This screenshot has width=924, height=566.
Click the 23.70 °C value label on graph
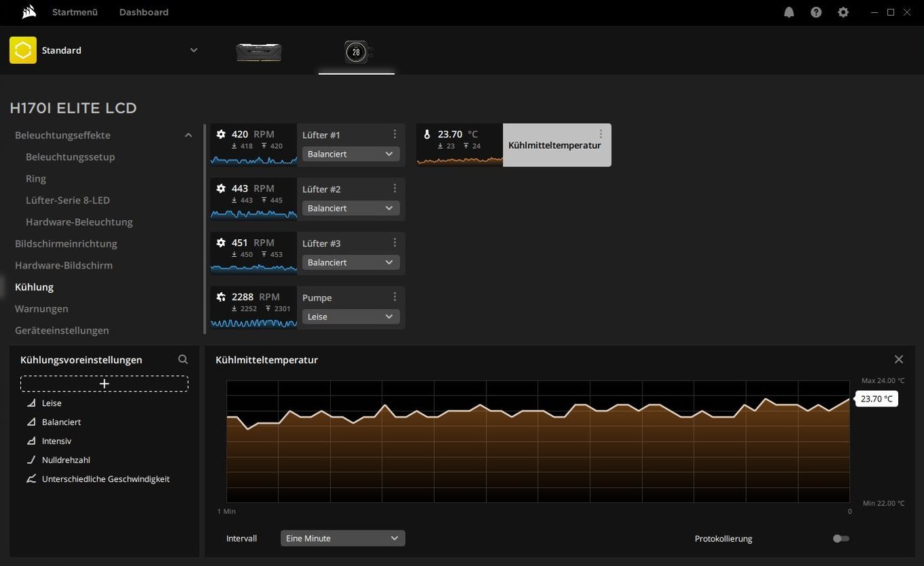click(876, 399)
